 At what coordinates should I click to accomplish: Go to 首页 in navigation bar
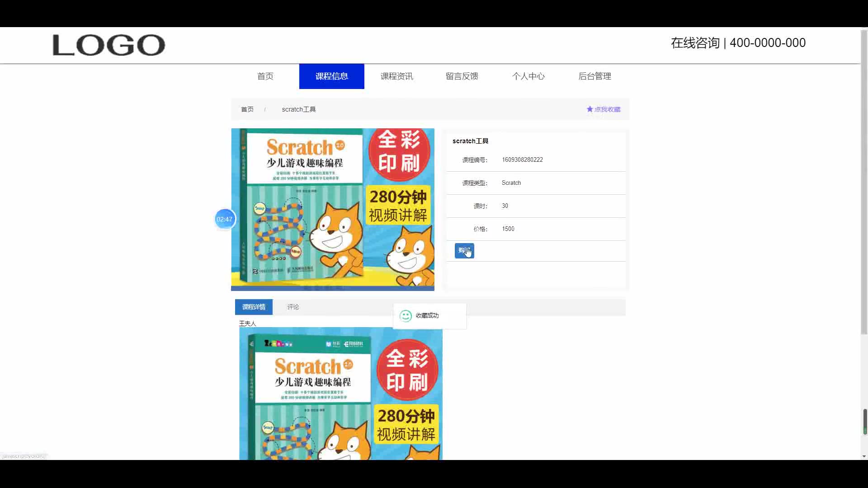265,76
